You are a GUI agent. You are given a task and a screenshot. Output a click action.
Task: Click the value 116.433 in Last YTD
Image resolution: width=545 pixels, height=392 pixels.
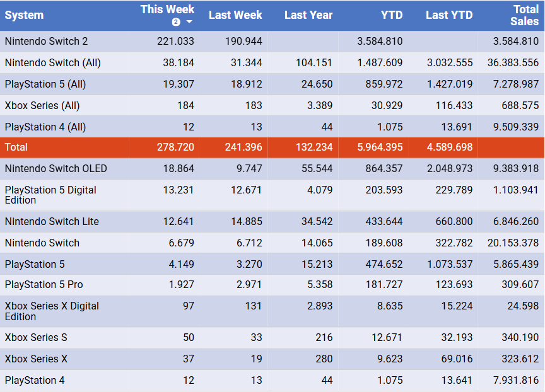tap(454, 105)
